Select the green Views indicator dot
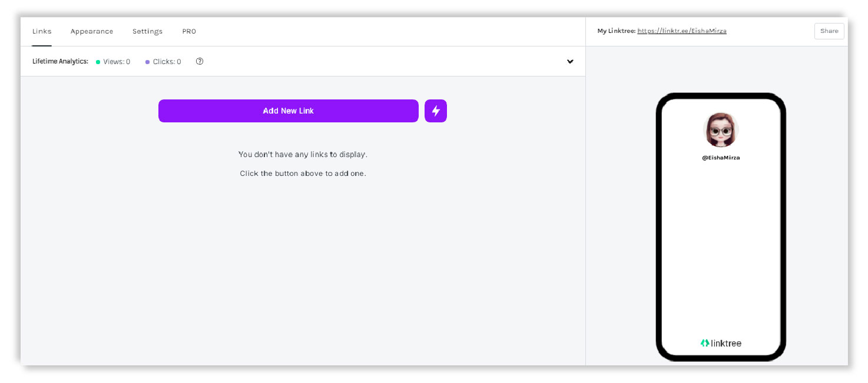868x383 pixels. 99,61
